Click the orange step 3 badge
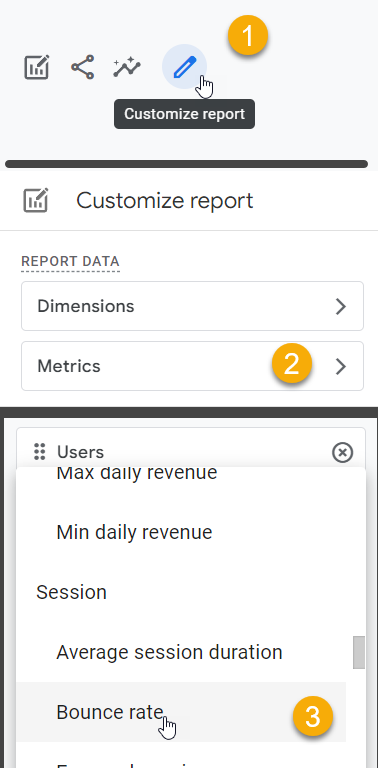378x768 pixels. 312,717
